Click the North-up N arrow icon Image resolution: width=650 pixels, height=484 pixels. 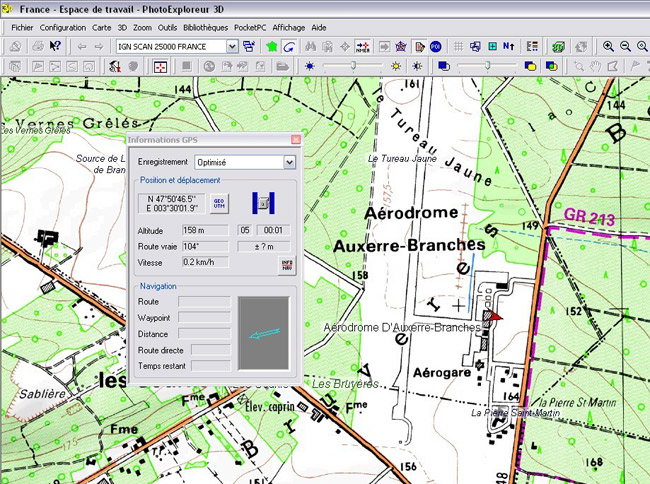point(509,46)
